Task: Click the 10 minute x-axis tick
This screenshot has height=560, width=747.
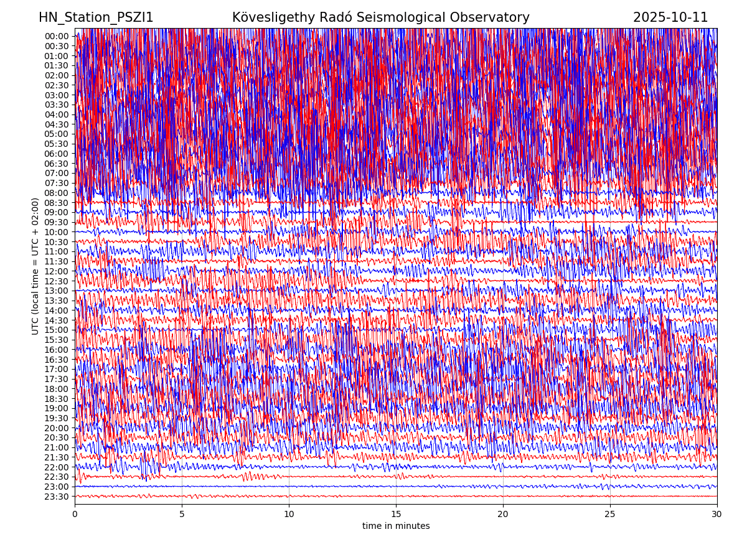Action: click(x=289, y=514)
